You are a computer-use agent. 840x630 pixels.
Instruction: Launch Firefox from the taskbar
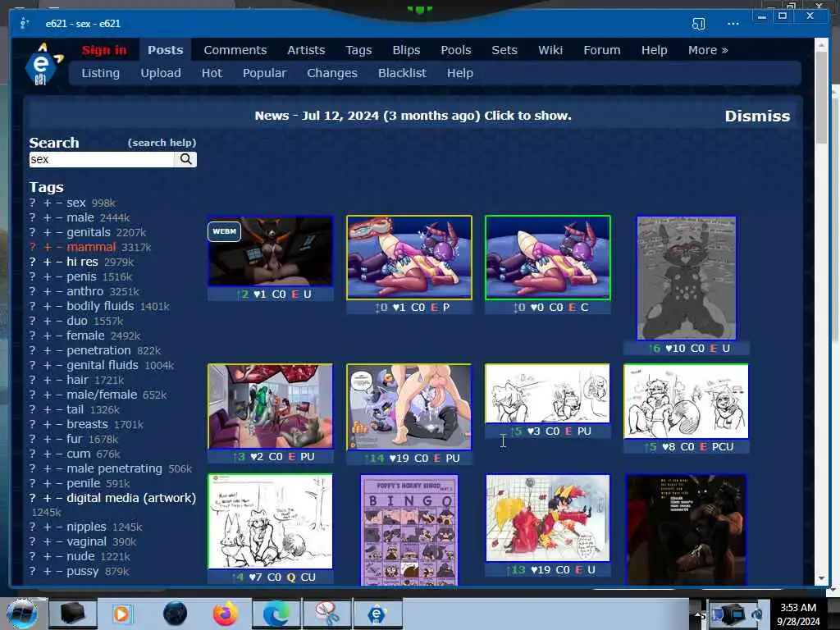coord(226,614)
